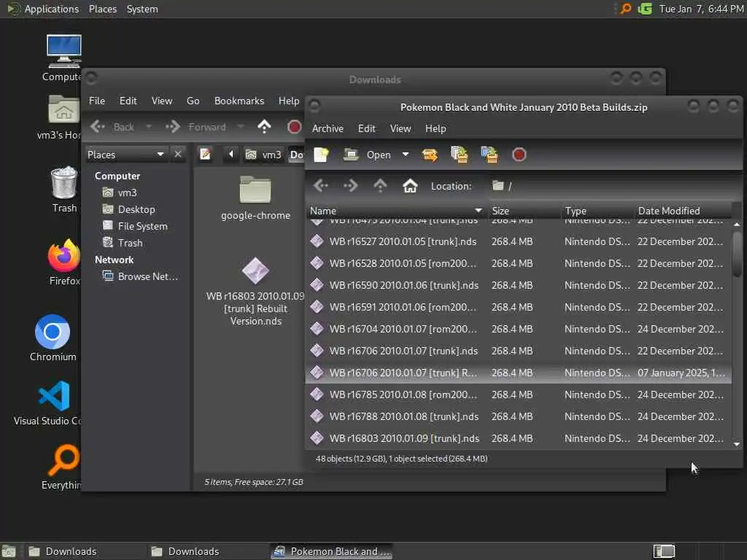The width and height of the screenshot is (747, 560).
Task: Select WB r16788 2010.01.08 [trunk].nds
Action: tap(519, 416)
